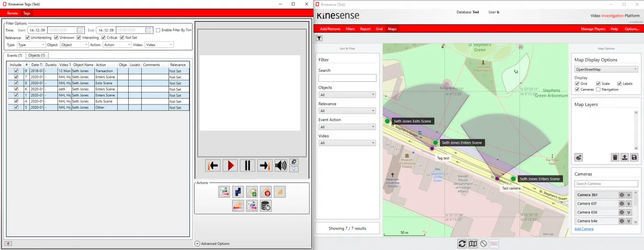Click the delete map layer trash icon
This screenshot has height=250, width=644.
click(x=615, y=157)
